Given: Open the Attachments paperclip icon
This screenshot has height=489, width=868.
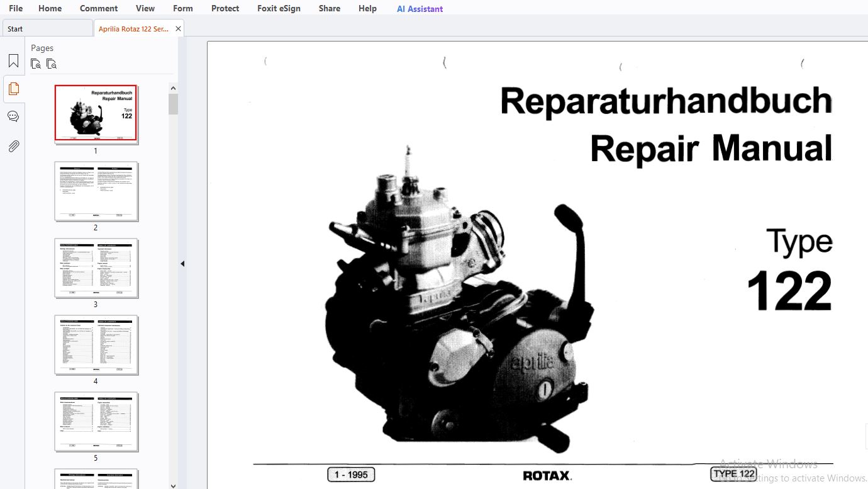Looking at the screenshot, I should (x=13, y=147).
